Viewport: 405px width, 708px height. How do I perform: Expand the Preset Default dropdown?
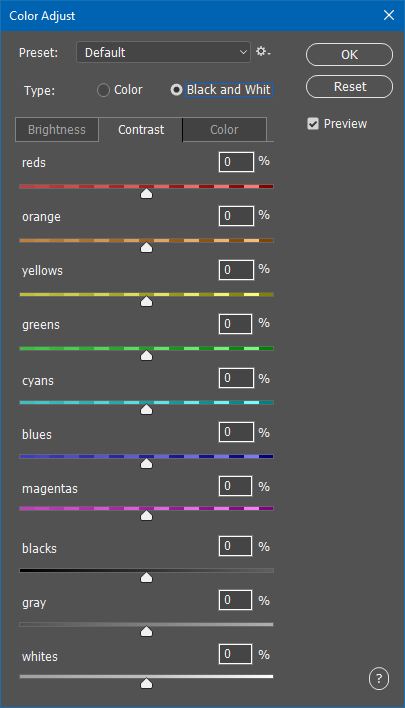163,52
